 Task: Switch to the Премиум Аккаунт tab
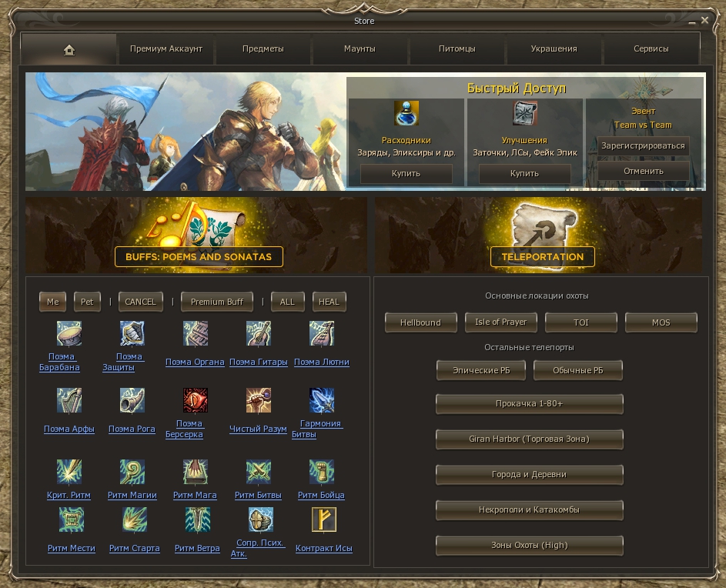(x=166, y=49)
